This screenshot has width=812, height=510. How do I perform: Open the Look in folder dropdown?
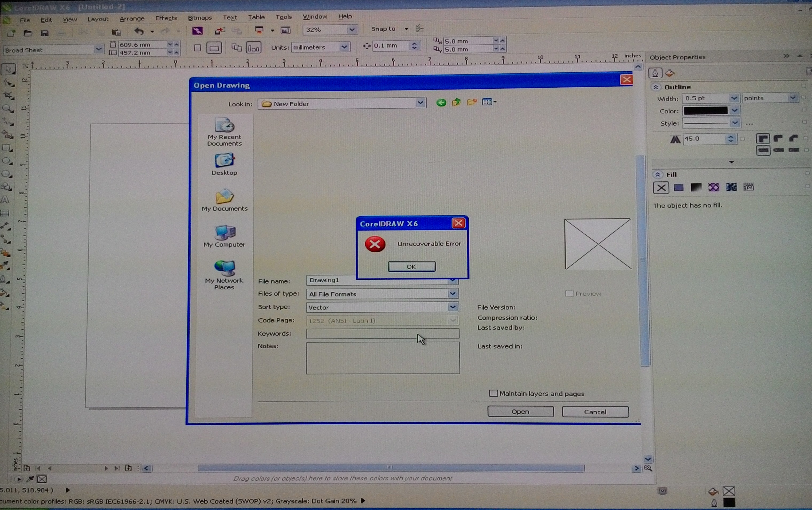420,103
